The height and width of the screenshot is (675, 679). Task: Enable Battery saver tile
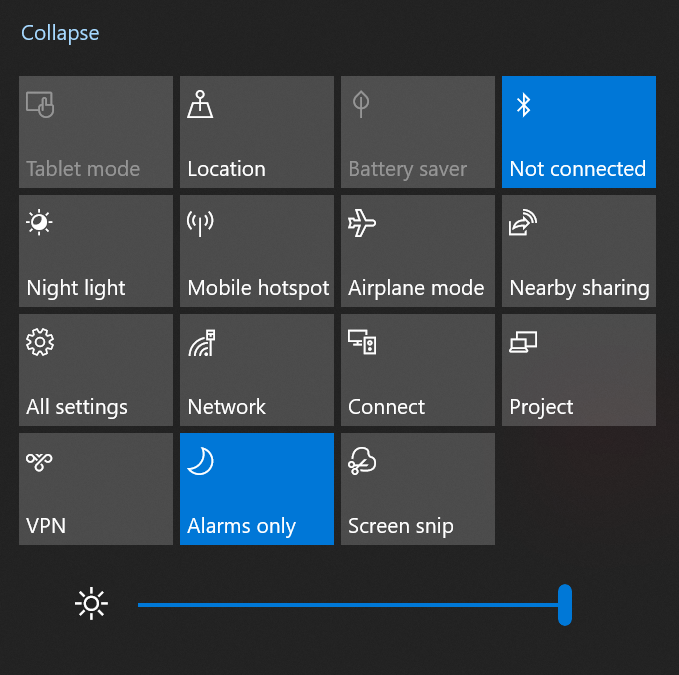coord(417,132)
